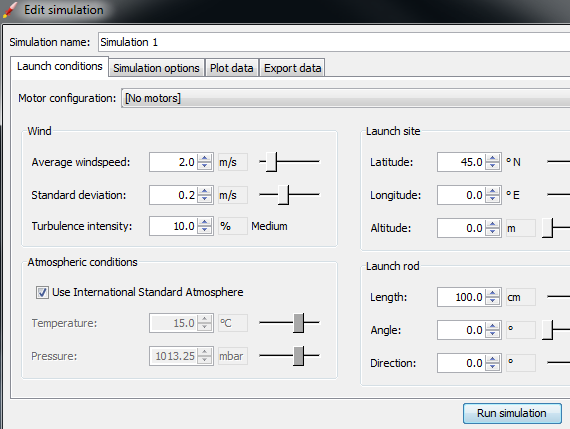
Task: Increase latitude value with up arrow
Action: pyautogui.click(x=493, y=158)
